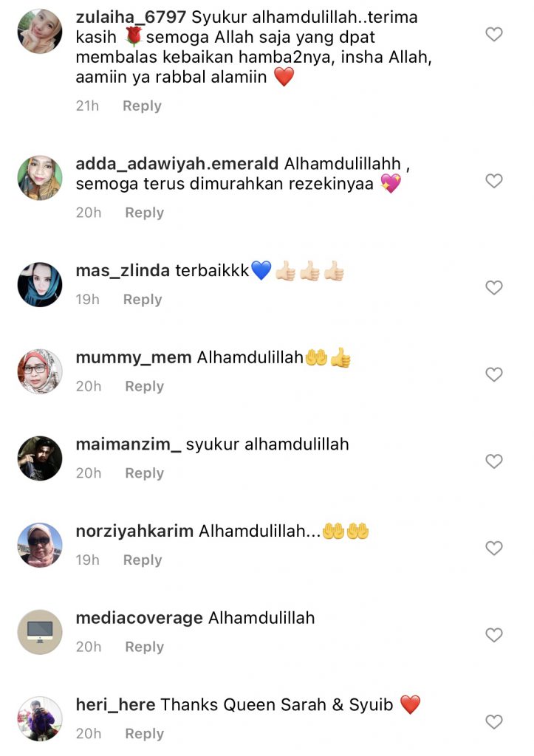The height and width of the screenshot is (756, 534).
Task: Tap heart beside mummy_mem comment
Action: pyautogui.click(x=494, y=374)
